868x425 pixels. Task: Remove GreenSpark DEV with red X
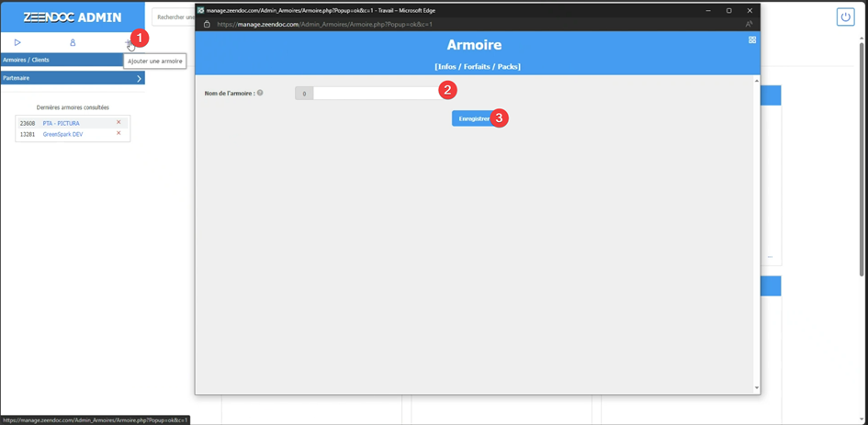point(118,134)
